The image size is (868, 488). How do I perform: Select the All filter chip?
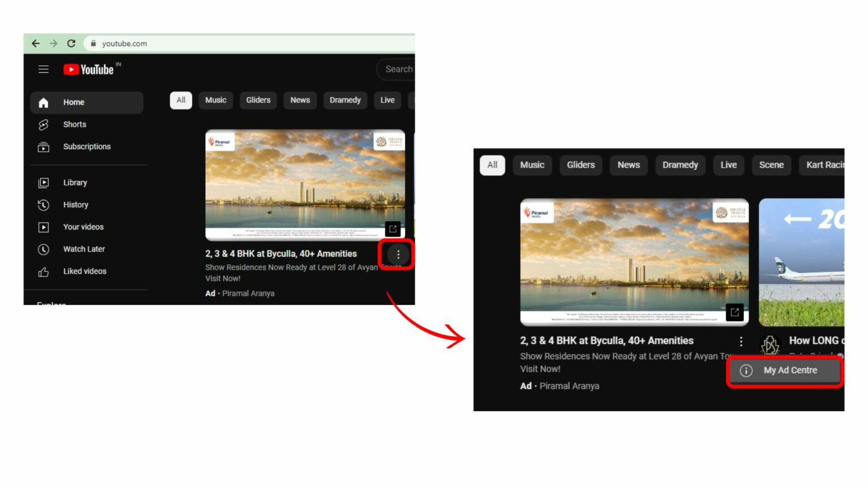point(181,100)
